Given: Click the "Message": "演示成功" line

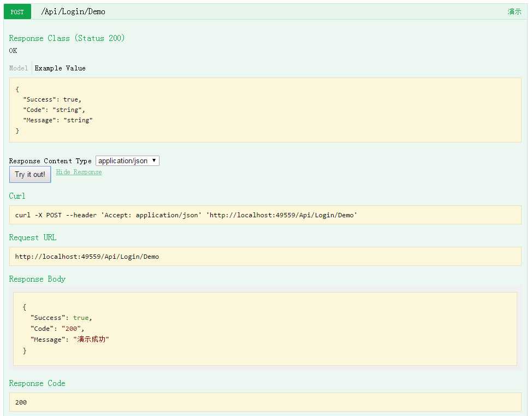Looking at the screenshot, I should click(69, 340).
